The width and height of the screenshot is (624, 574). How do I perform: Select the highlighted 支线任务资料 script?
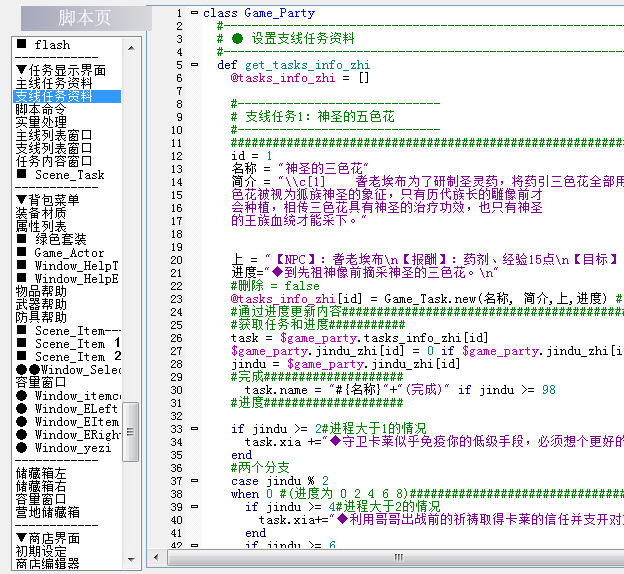click(67, 96)
